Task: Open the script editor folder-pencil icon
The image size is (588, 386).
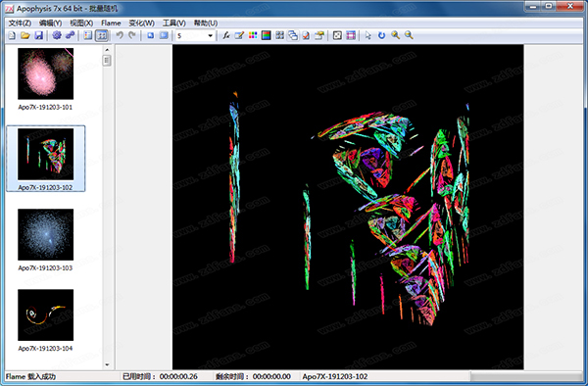Action: click(x=319, y=35)
